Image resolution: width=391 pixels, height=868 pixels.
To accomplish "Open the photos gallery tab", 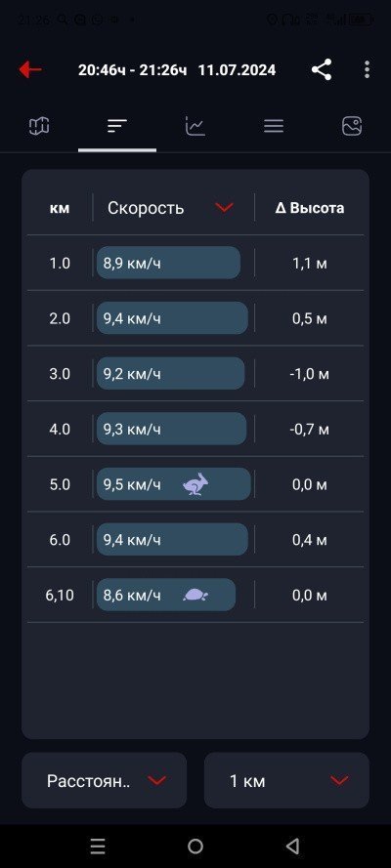I will tap(352, 126).
